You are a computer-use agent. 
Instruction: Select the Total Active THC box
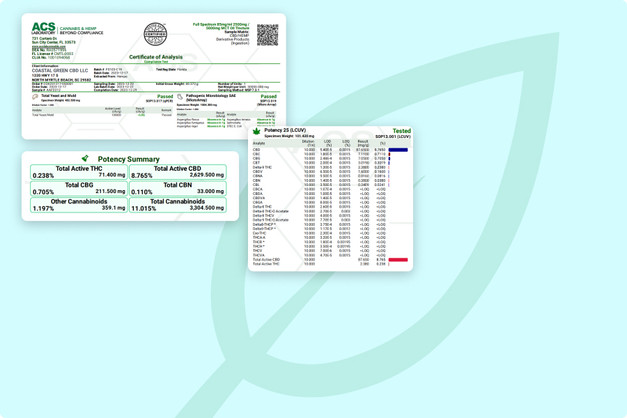tap(79, 172)
